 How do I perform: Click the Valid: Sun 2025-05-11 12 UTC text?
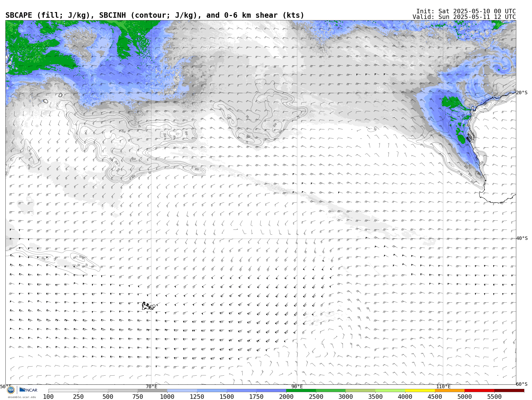tap(464, 17)
